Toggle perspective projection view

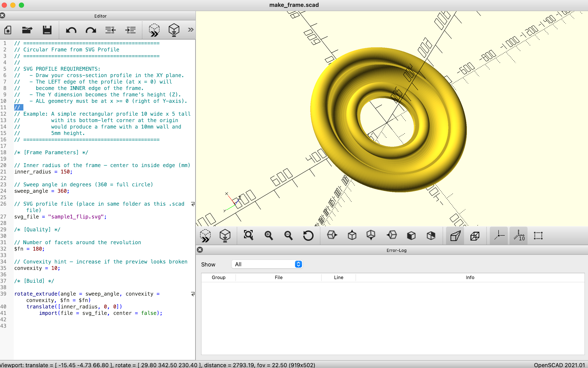click(x=455, y=235)
